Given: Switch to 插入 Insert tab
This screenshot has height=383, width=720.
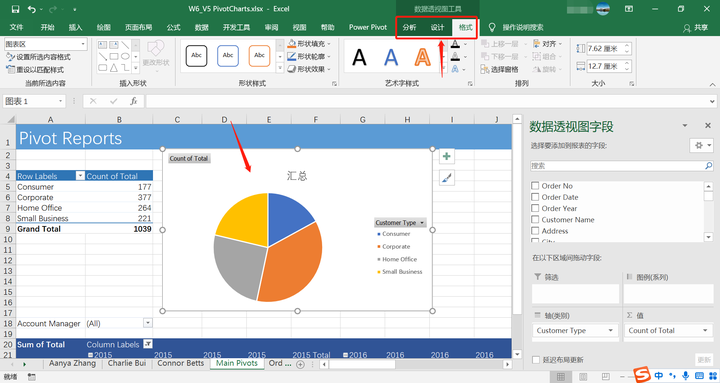Looking at the screenshot, I should click(x=75, y=27).
